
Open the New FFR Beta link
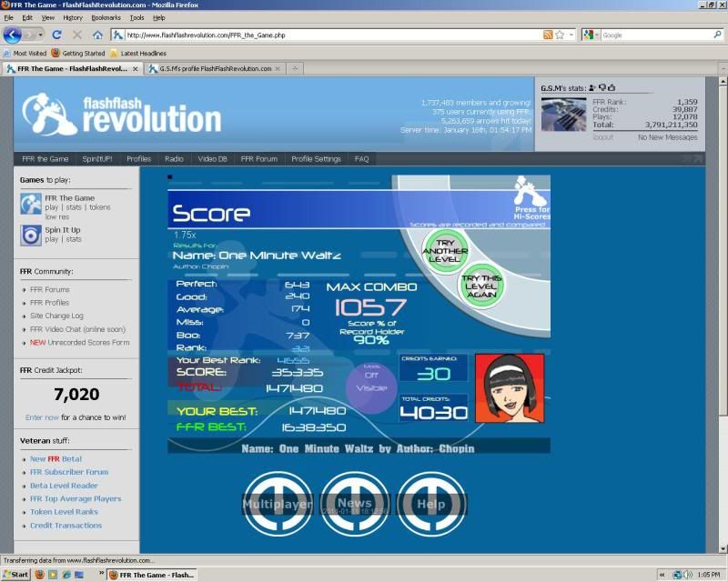click(x=56, y=459)
